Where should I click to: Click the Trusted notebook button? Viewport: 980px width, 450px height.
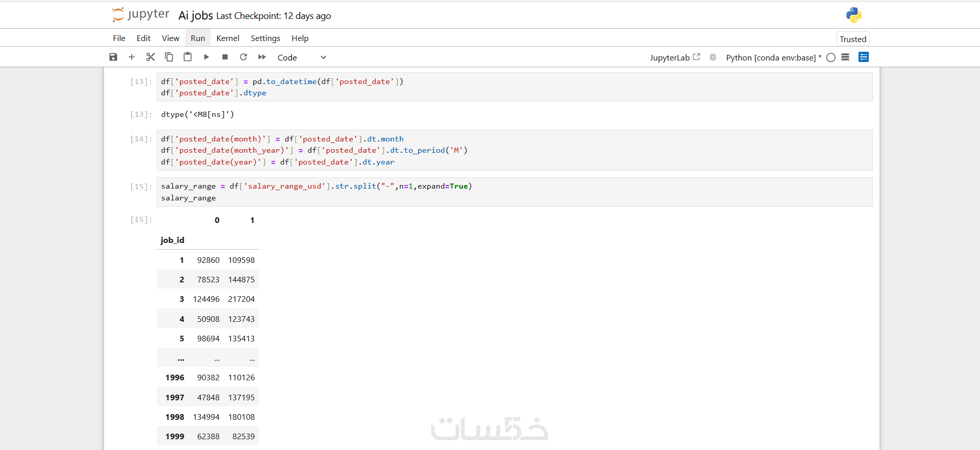point(853,39)
